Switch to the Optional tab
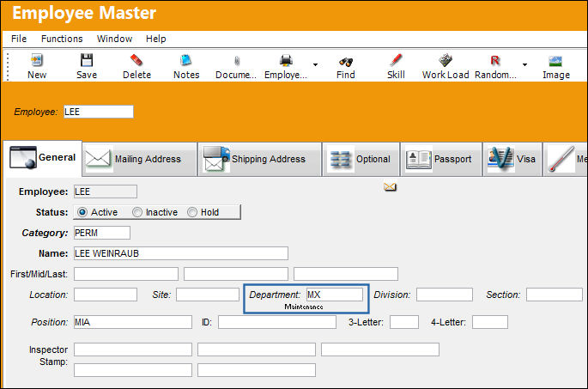This screenshot has width=588, height=389. click(361, 159)
